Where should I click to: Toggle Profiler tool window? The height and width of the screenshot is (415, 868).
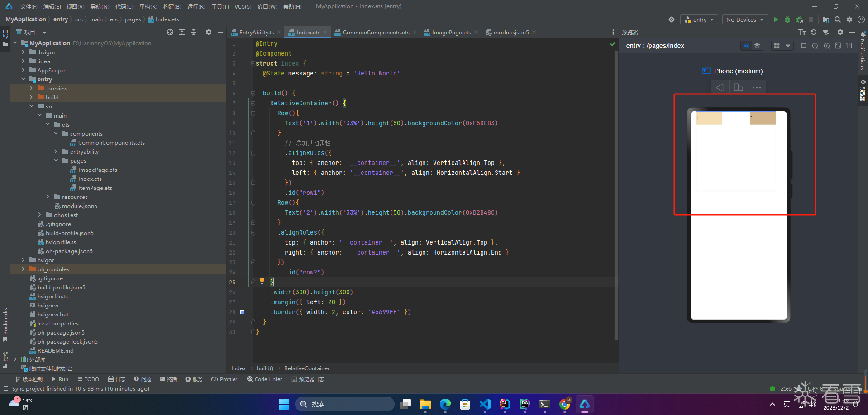[224, 379]
